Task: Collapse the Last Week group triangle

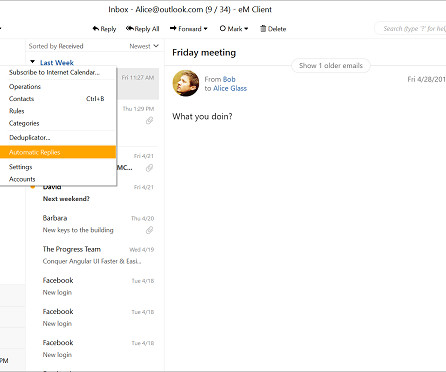Action: [x=32, y=62]
